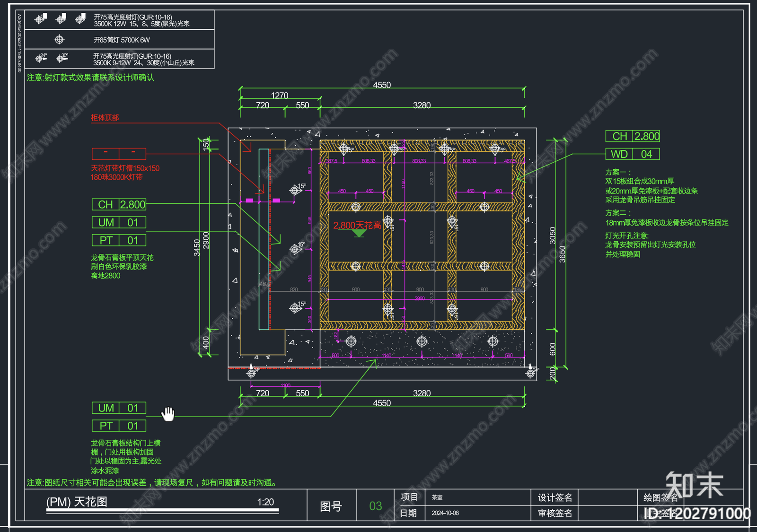Select the vertical 3450 dimension value
This screenshot has width=757, height=532.
197,248
